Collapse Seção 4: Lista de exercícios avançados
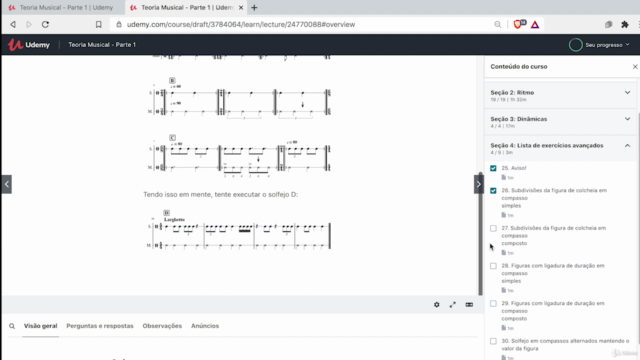Viewport: 640px width, 360px height. coord(560,149)
